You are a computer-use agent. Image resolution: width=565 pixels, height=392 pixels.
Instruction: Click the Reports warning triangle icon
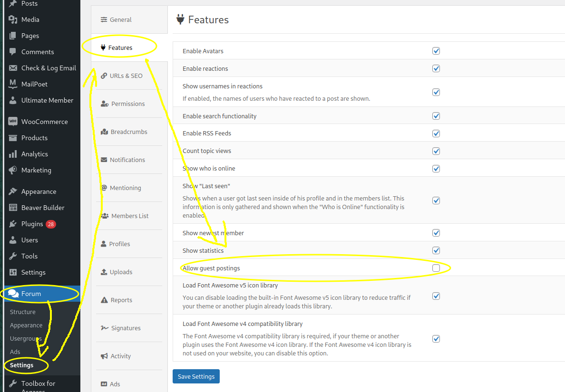[104, 300]
